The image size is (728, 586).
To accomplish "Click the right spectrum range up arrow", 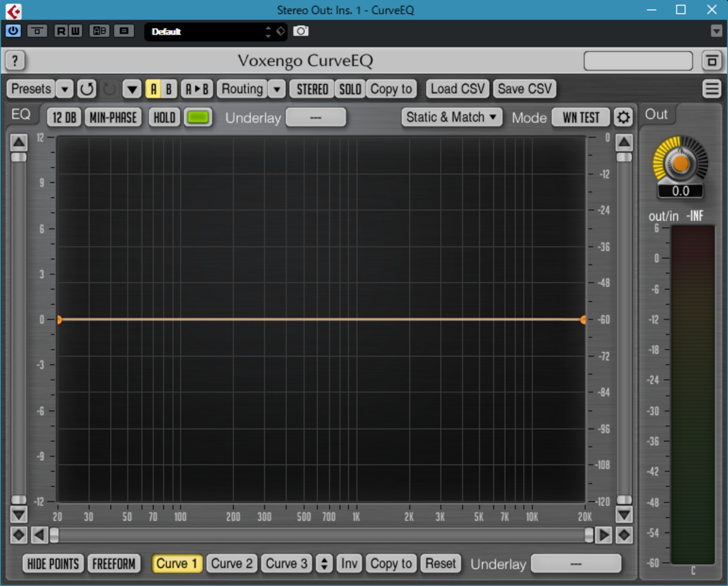I will point(624,142).
